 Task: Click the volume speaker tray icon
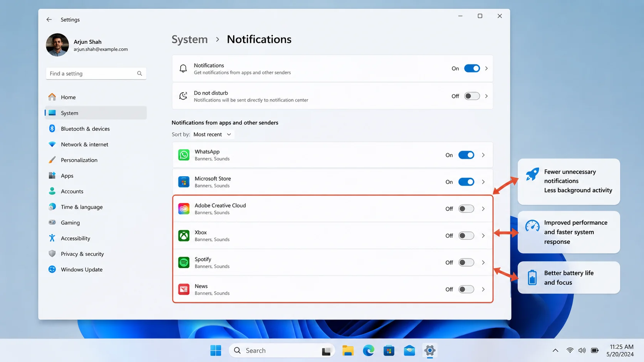pyautogui.click(x=582, y=350)
